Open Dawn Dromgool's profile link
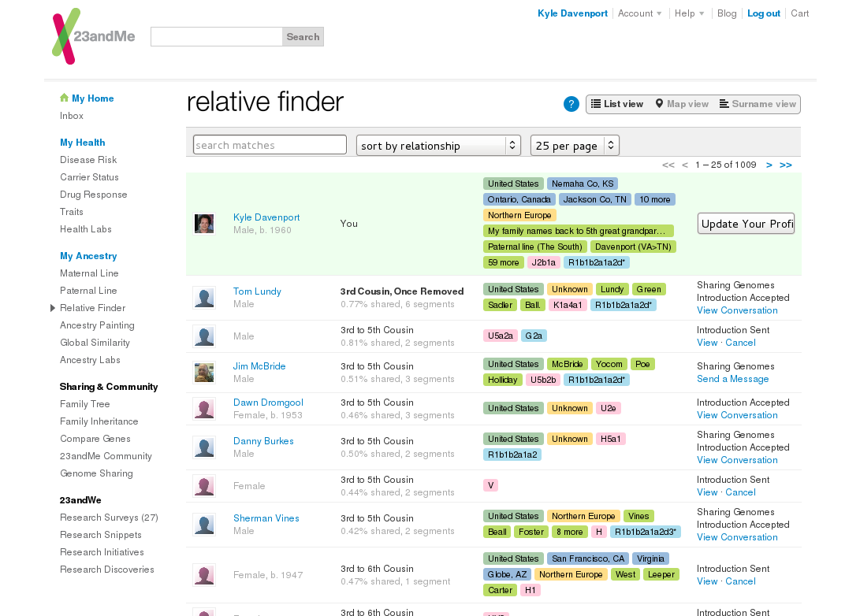Screen dimensions: 860x616 point(268,403)
